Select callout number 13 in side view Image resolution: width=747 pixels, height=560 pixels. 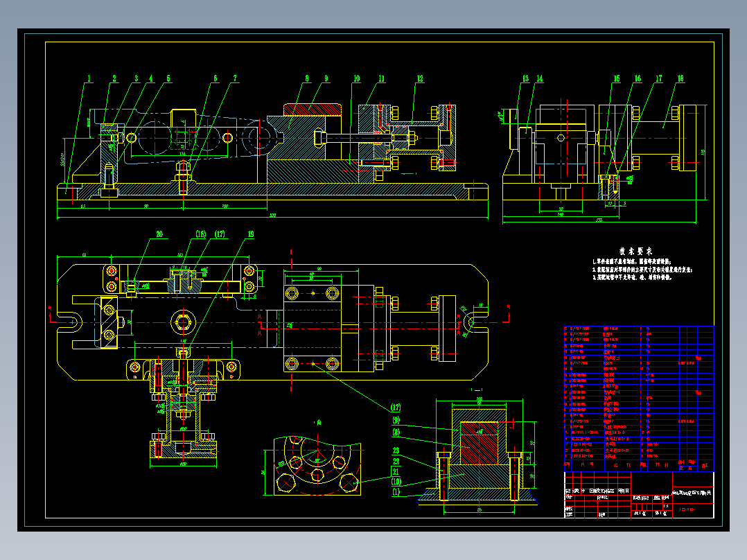[525, 78]
